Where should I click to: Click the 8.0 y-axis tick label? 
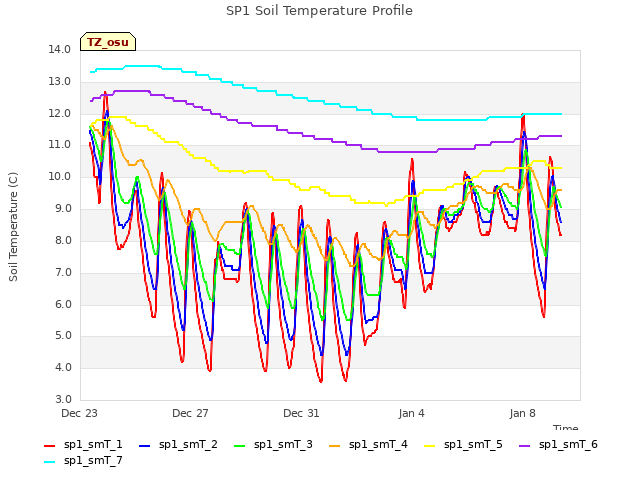click(x=62, y=240)
